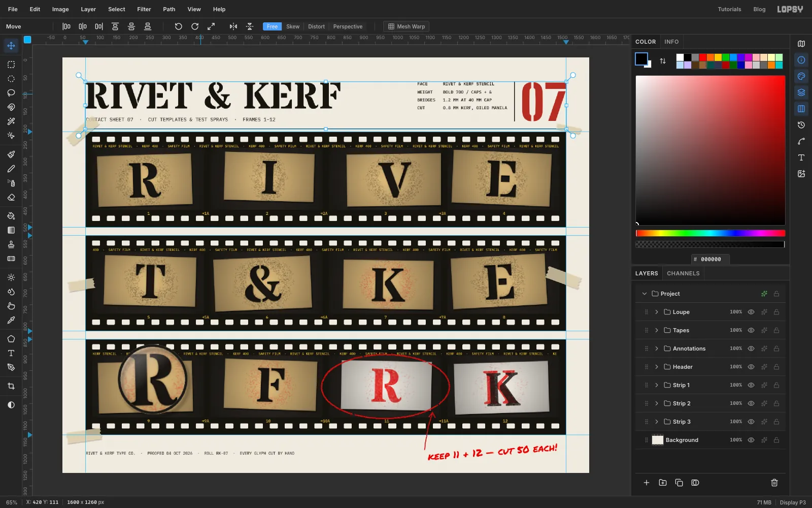This screenshot has height=508, width=812.
Task: Select the Eraser tool
Action: [x=11, y=197]
